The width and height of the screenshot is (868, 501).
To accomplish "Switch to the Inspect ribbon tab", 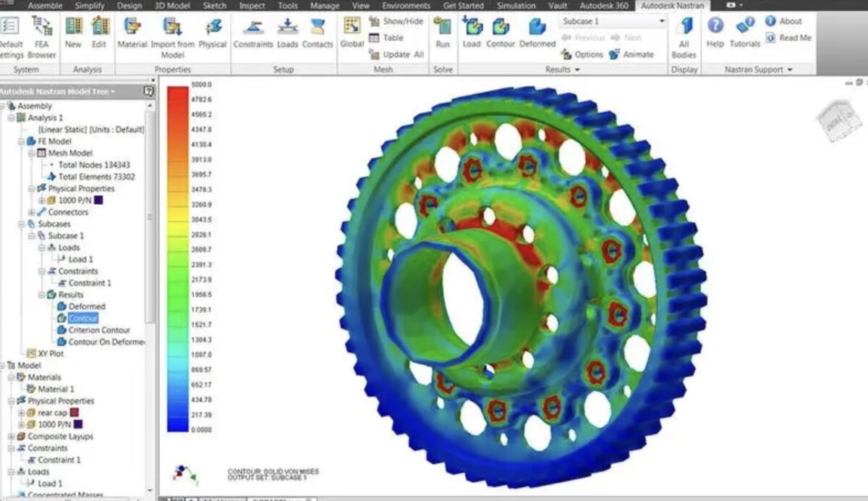I will [x=252, y=6].
